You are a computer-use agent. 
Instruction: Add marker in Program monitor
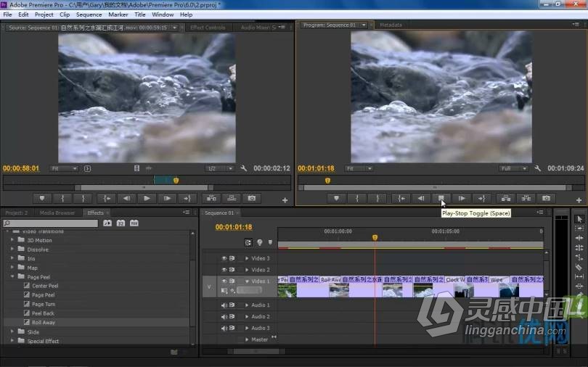pos(336,198)
